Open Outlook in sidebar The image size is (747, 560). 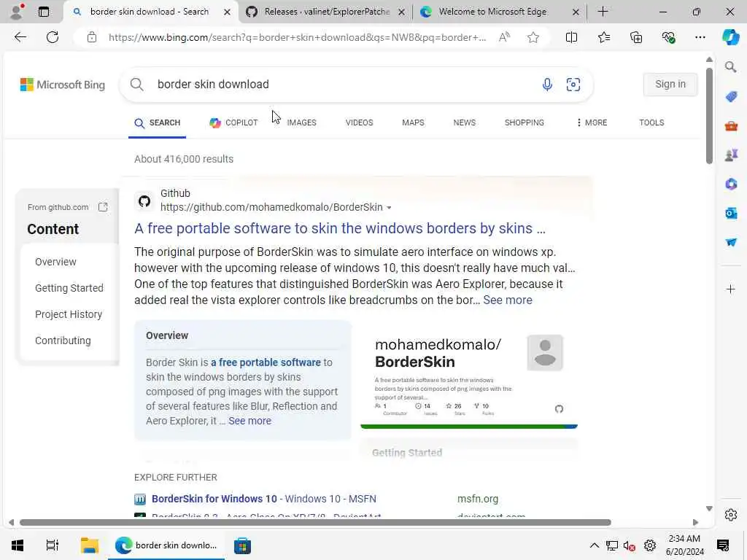(731, 213)
